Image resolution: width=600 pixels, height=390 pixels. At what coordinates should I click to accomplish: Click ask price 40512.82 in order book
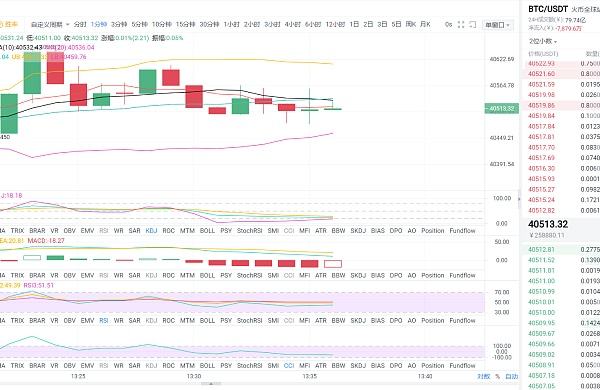(x=541, y=211)
